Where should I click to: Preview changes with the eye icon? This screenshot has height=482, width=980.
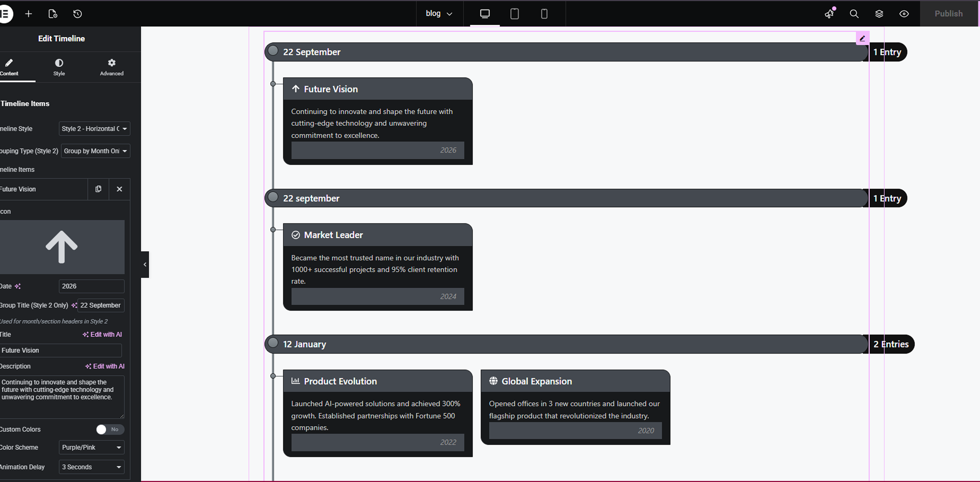pyautogui.click(x=904, y=14)
